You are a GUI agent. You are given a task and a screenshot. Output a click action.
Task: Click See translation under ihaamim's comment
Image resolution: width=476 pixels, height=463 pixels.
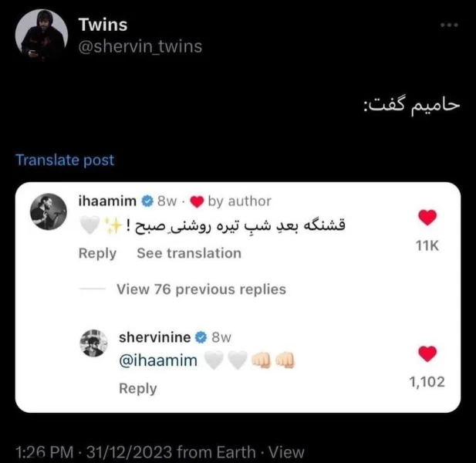point(189,253)
